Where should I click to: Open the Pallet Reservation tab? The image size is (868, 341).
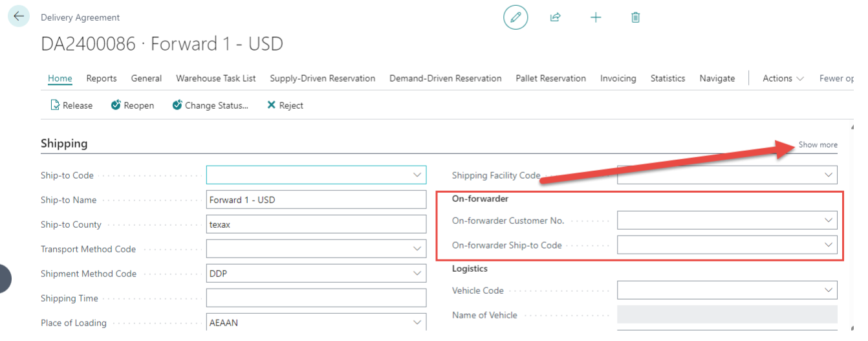(550, 78)
